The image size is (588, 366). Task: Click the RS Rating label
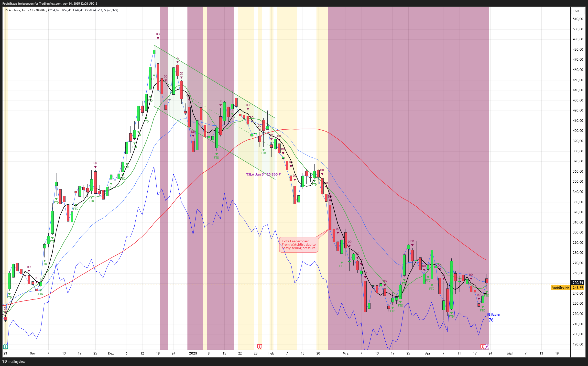click(x=493, y=315)
